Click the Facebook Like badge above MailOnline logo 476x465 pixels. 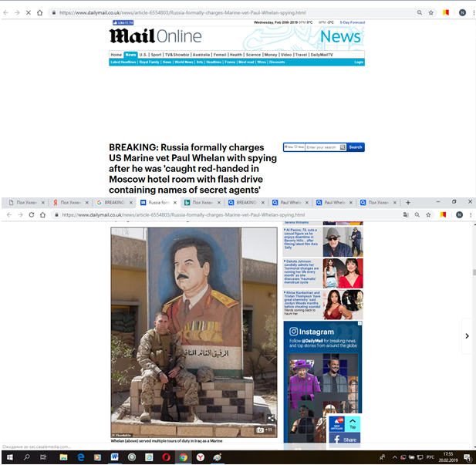(123, 22)
